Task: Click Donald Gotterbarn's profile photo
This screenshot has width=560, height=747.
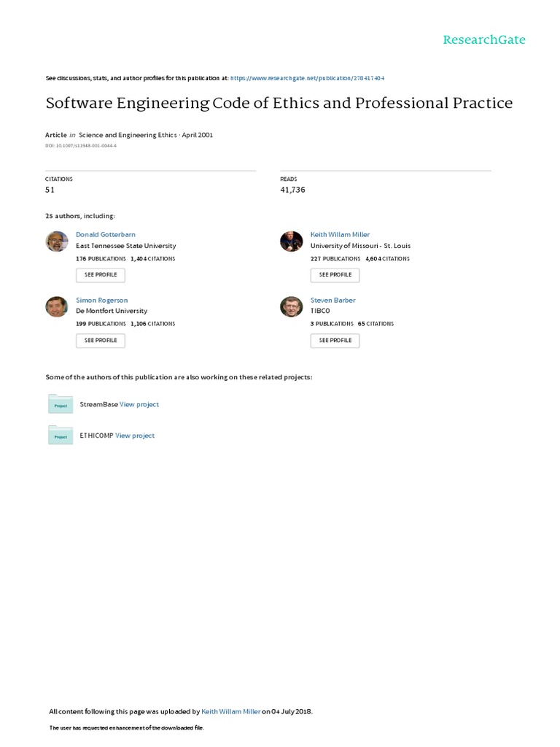Action: (x=57, y=241)
